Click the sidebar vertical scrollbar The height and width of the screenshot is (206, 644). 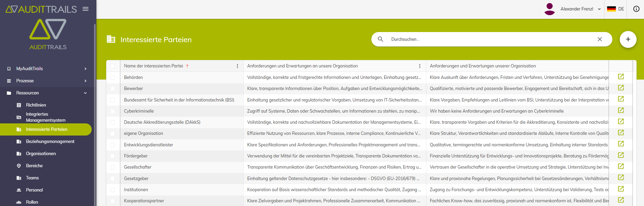click(x=95, y=115)
